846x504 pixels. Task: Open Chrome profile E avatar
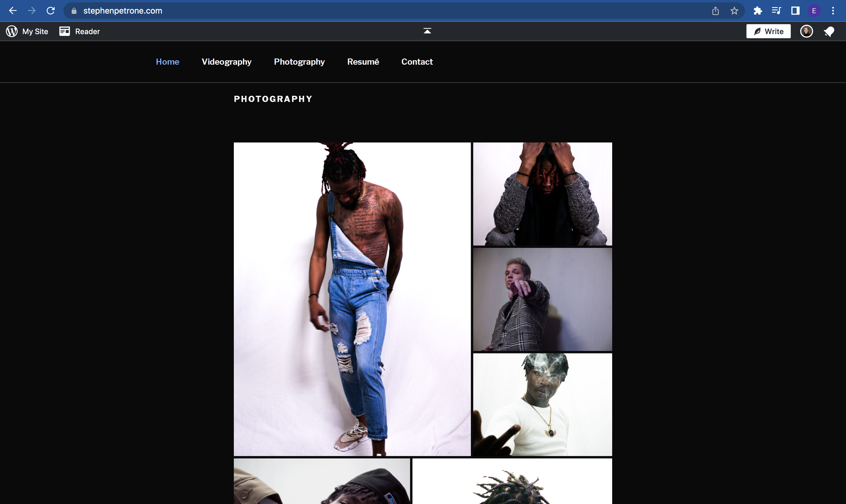coord(814,11)
